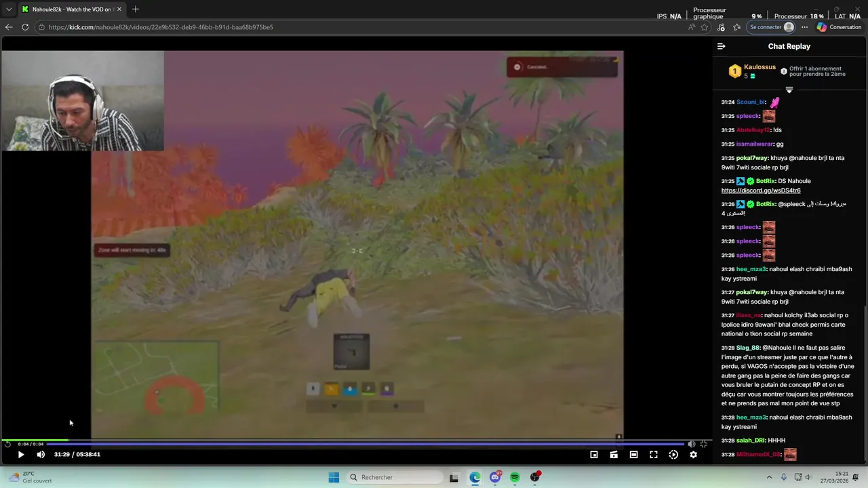Click username issmailwarar in chat

click(755, 144)
